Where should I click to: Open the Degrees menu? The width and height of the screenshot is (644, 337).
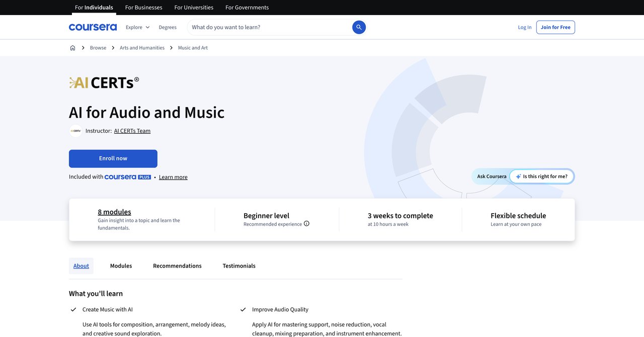168,27
